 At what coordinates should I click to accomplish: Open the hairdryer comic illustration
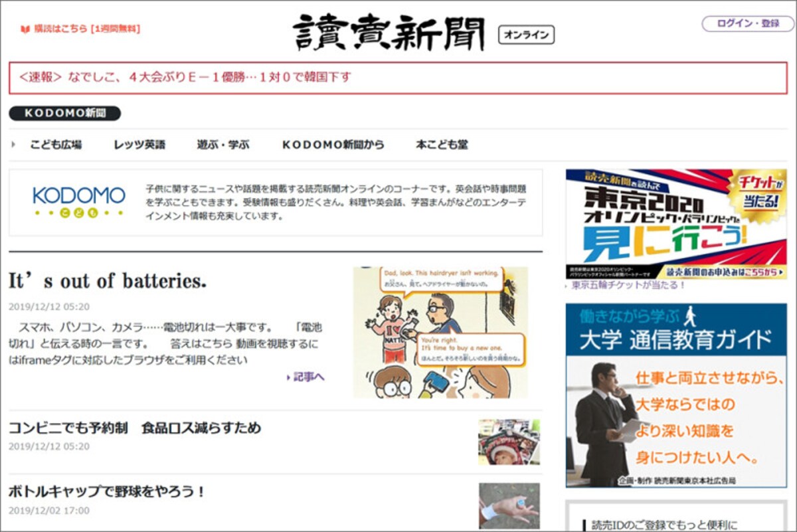(441, 332)
